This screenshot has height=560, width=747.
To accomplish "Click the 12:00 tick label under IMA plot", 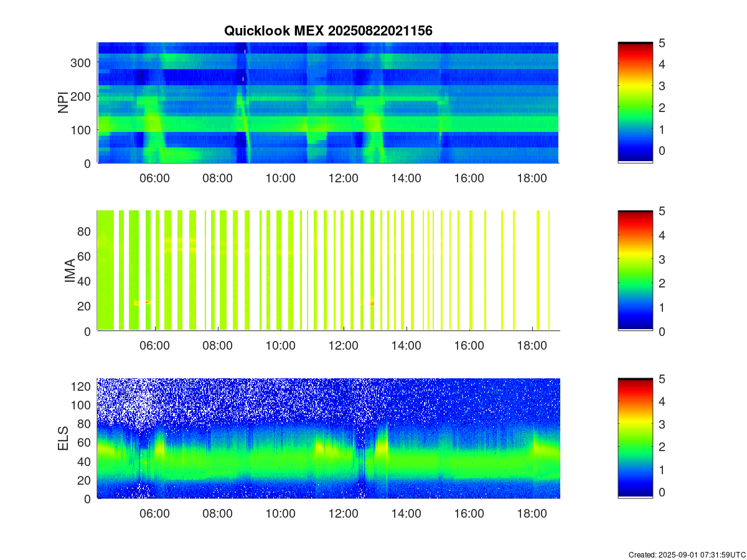I will tap(343, 346).
